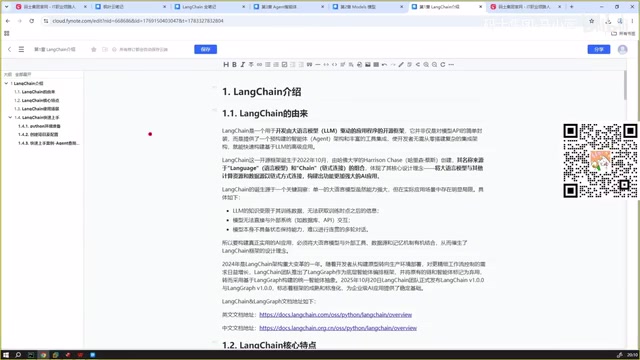Image resolution: width=640 pixels, height=360 pixels.
Task: Toggle the sidebar via hamburger menu icon
Action: tap(21, 49)
